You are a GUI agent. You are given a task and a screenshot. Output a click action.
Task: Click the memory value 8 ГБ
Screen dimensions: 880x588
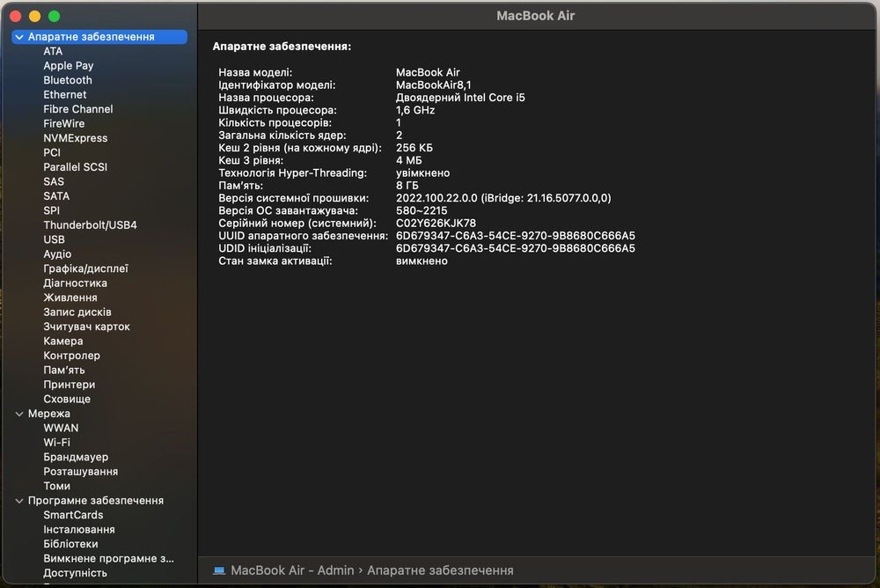click(407, 186)
